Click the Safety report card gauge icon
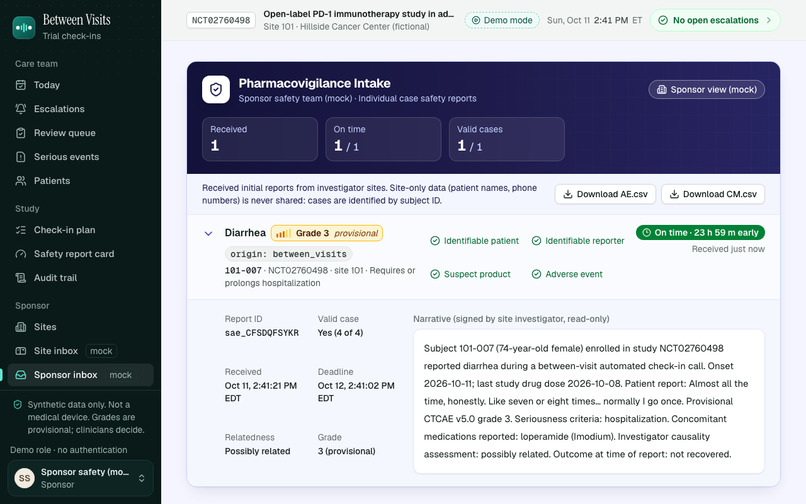 point(21,254)
